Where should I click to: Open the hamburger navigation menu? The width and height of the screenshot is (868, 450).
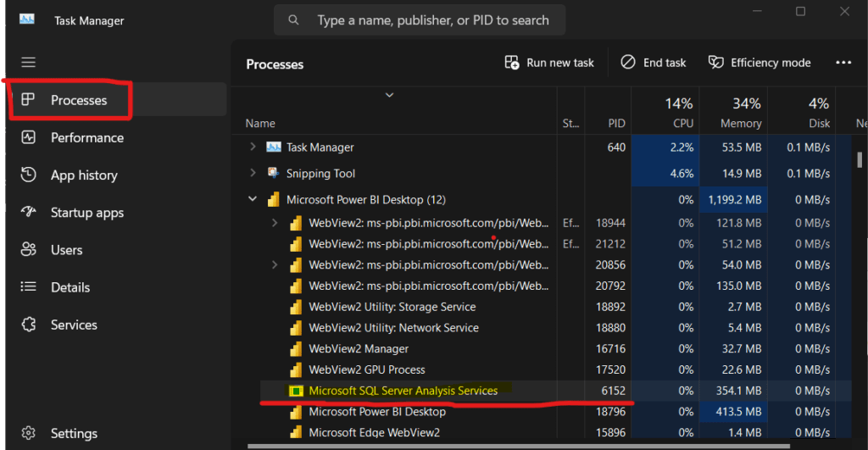point(28,63)
